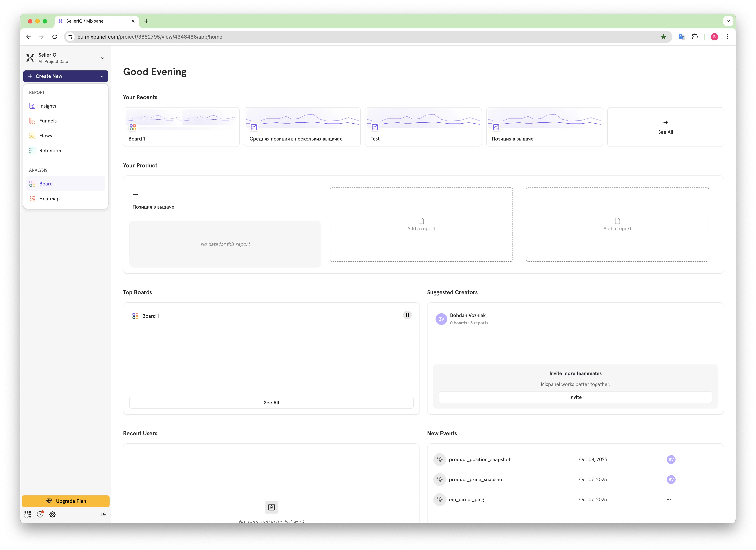Select the SellerIQ / Mixpanel browser tab
756x550 pixels.
point(97,21)
